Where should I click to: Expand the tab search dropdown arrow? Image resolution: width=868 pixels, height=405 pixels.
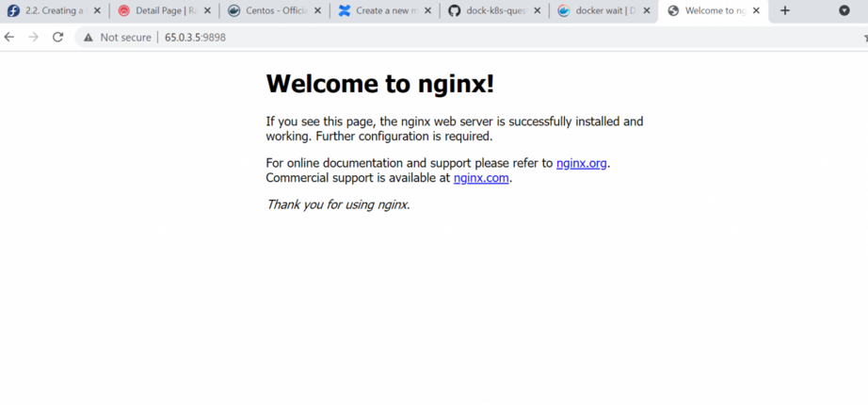pos(844,10)
